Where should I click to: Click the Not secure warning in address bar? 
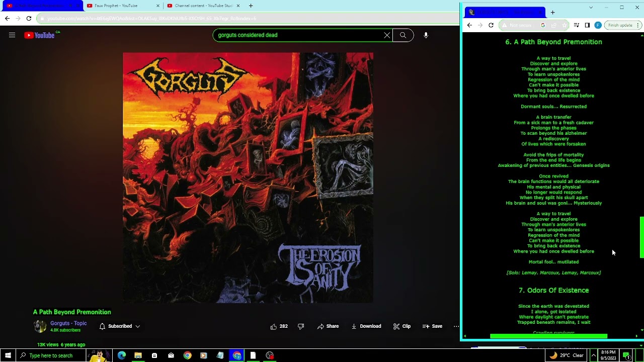[x=517, y=25]
